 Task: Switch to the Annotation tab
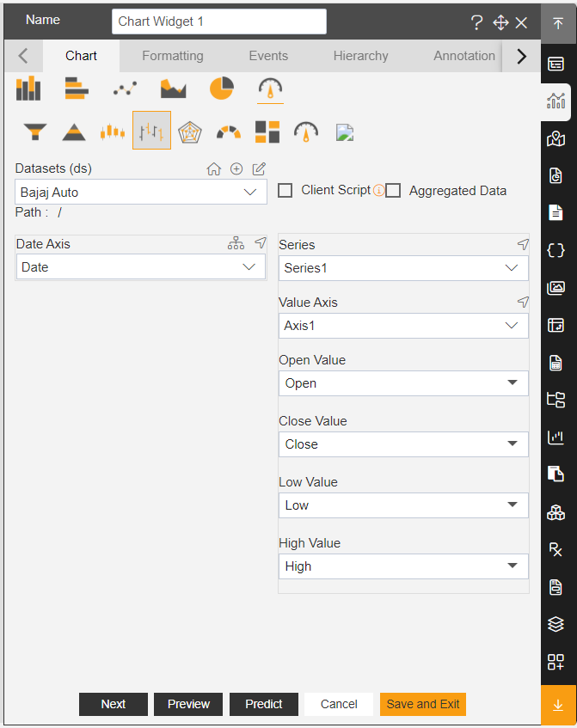pos(464,56)
